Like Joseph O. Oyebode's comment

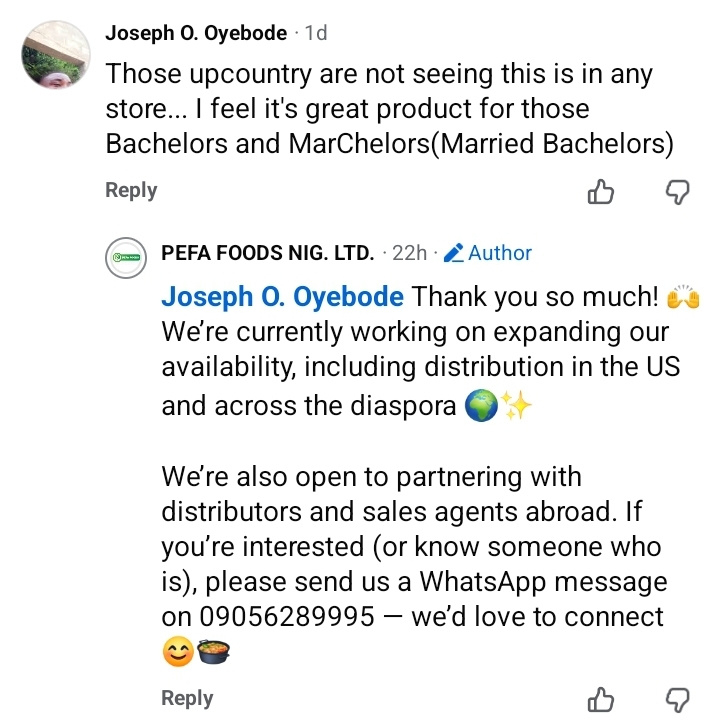click(x=600, y=192)
